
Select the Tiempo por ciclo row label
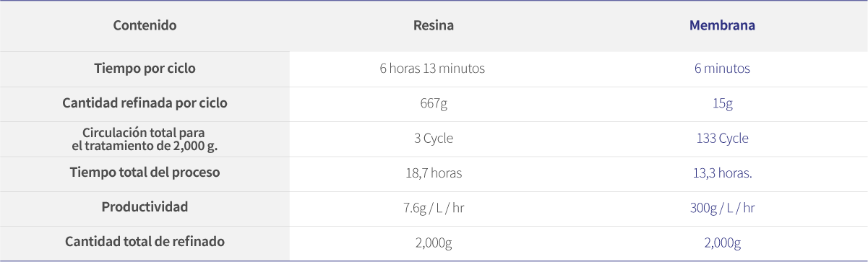point(145,69)
